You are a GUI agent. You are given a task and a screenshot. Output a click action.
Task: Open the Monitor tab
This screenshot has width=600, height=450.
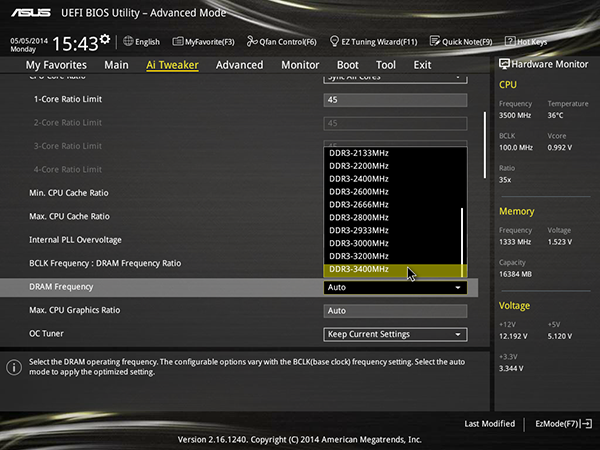tap(300, 65)
